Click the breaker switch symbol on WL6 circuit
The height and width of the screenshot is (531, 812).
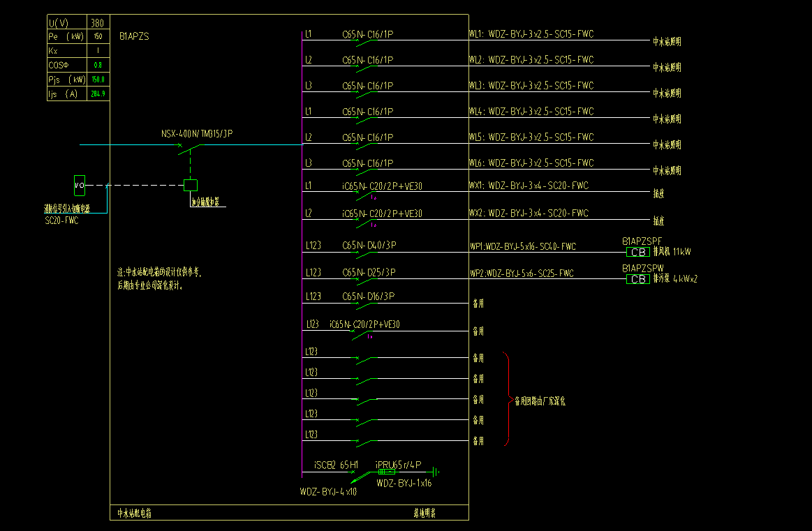click(x=366, y=172)
